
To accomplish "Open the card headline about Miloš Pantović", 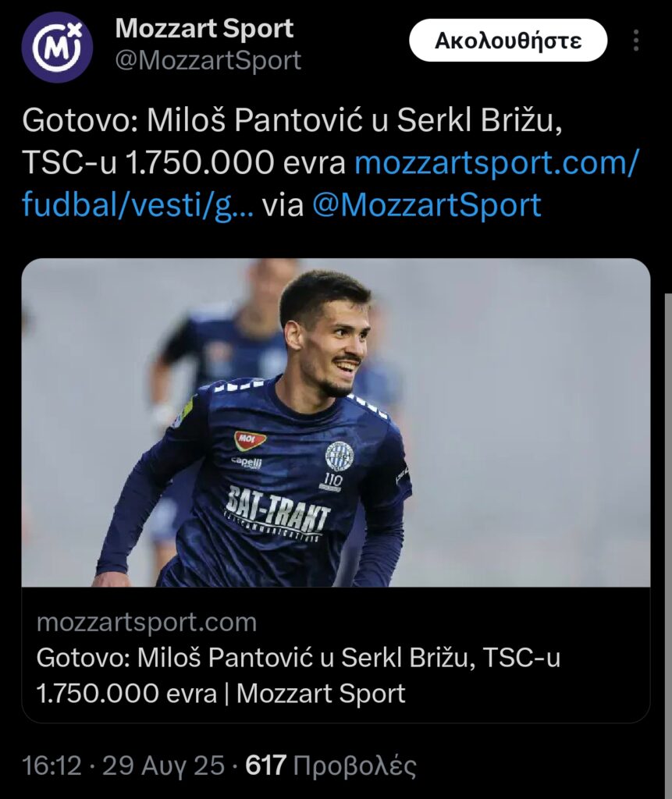I will (298, 675).
